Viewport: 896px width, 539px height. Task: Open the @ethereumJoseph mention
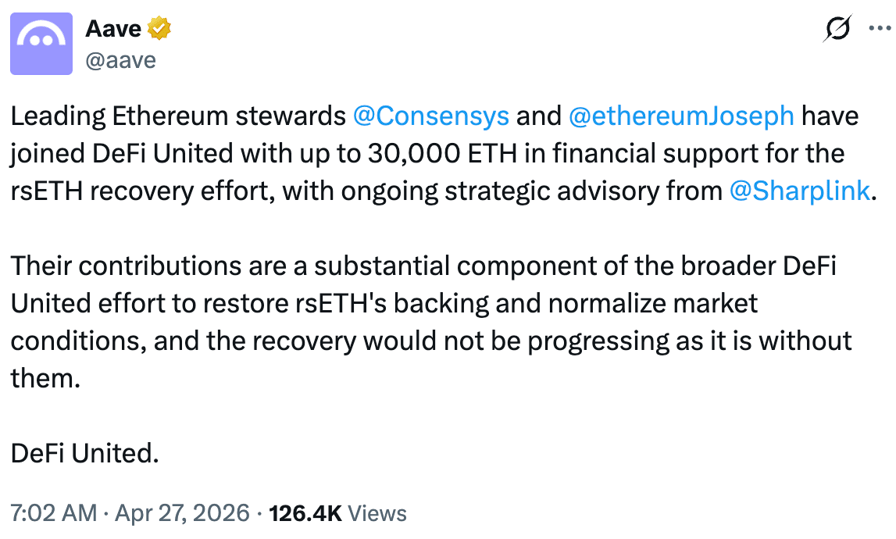[681, 115]
